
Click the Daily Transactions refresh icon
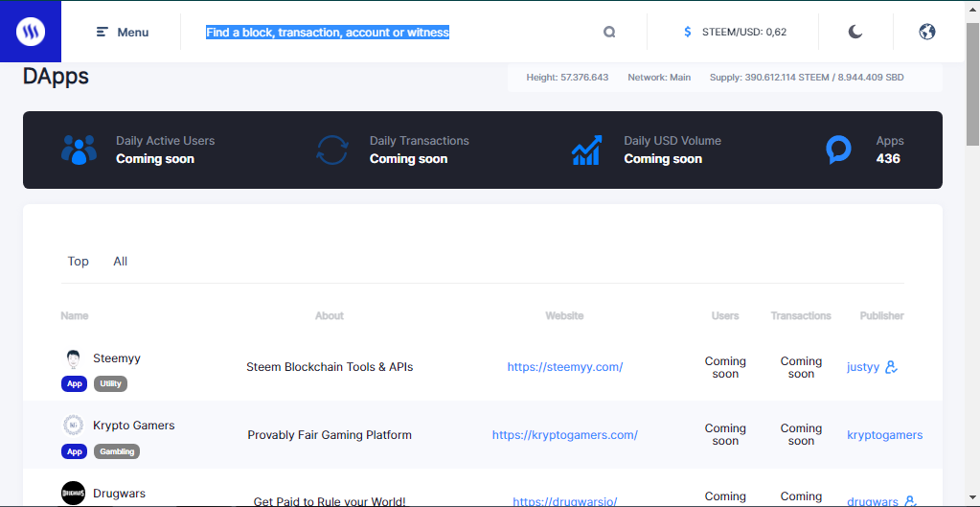click(332, 150)
